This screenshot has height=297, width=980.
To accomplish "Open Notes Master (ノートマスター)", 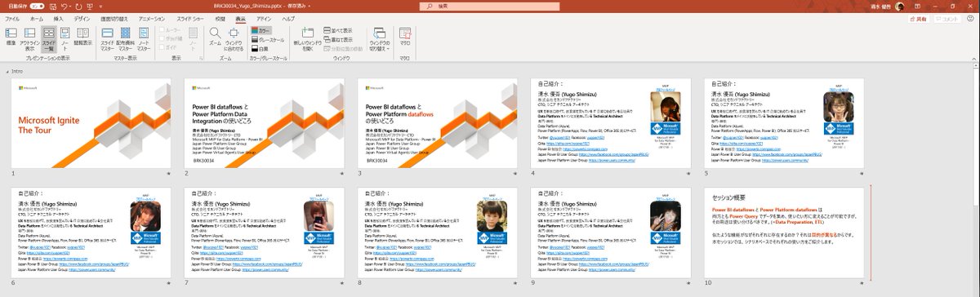I will click(144, 38).
